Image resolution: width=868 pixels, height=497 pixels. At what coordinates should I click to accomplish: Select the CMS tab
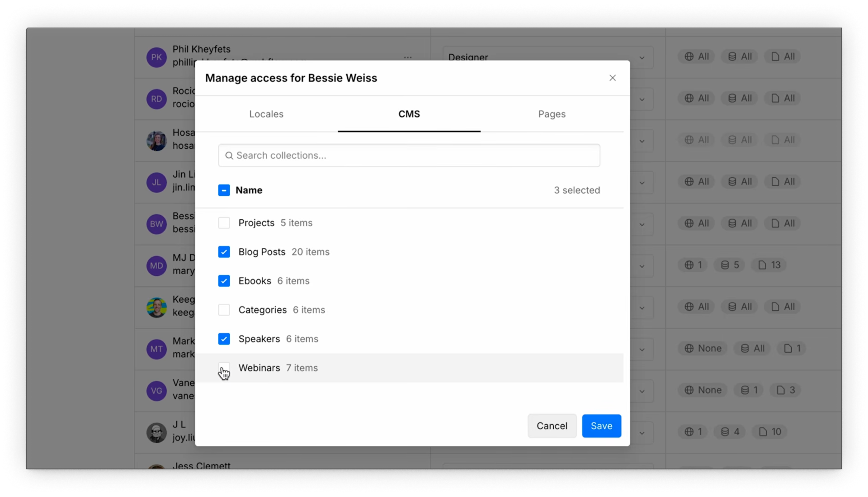click(x=409, y=114)
